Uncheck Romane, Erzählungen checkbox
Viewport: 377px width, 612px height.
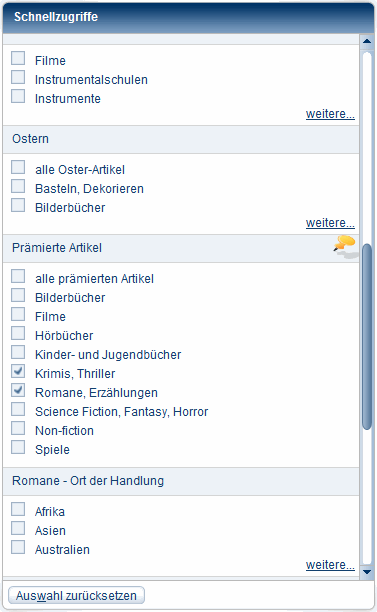point(18,391)
